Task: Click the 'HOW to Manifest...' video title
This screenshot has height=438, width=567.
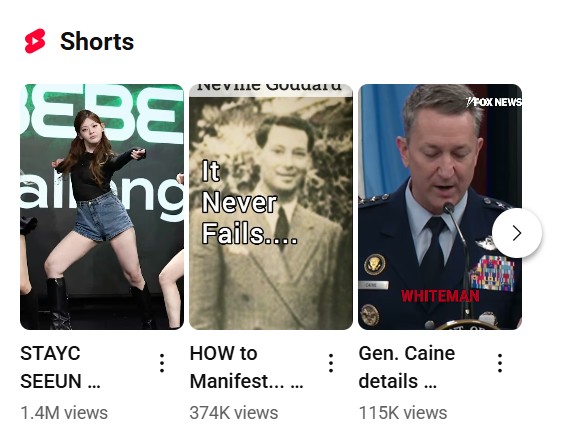Action: pyautogui.click(x=246, y=367)
